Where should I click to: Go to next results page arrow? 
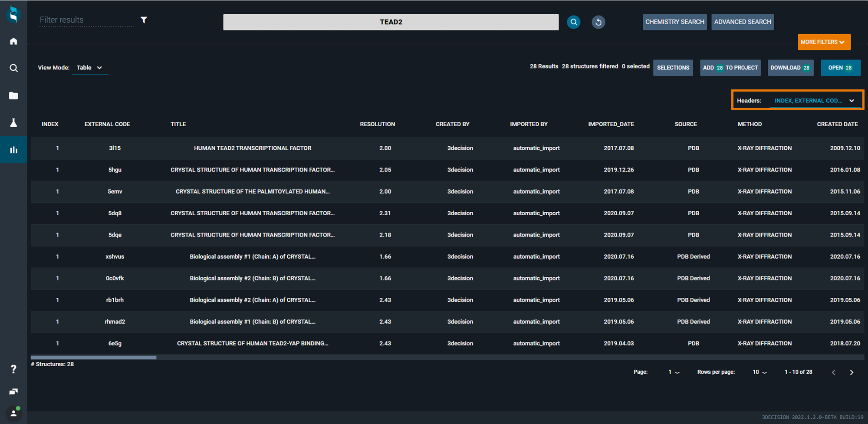pos(852,372)
